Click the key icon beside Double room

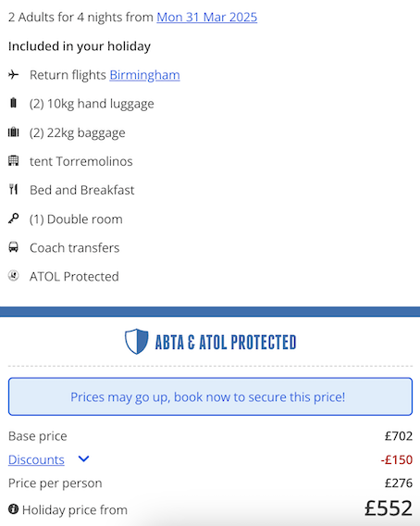(13, 219)
